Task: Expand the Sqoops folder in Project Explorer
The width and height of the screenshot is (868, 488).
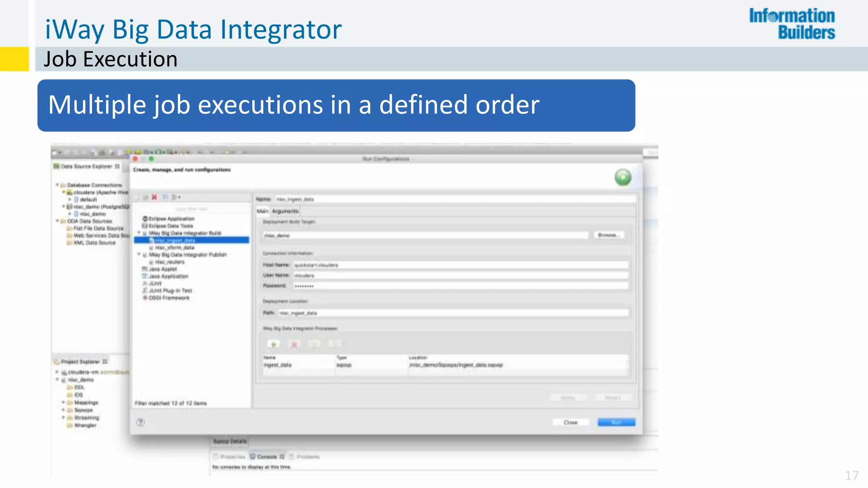Action: [x=63, y=410]
